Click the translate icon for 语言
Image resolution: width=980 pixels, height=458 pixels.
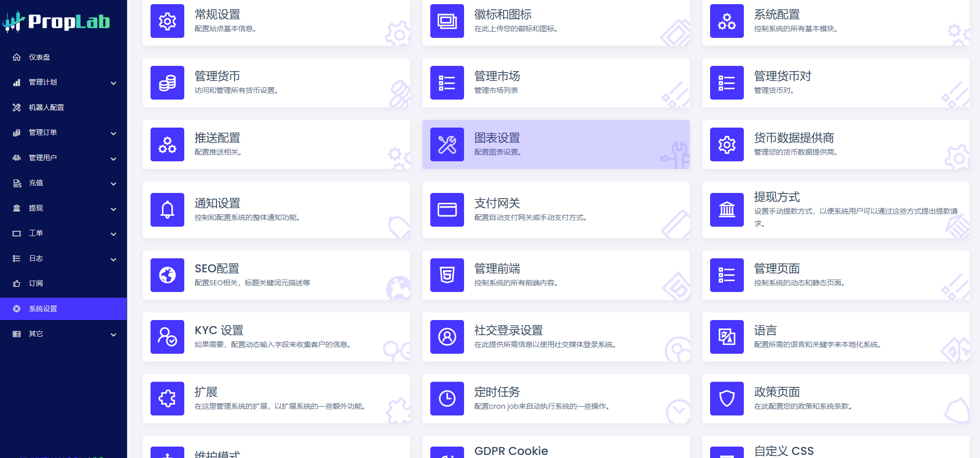(x=727, y=337)
